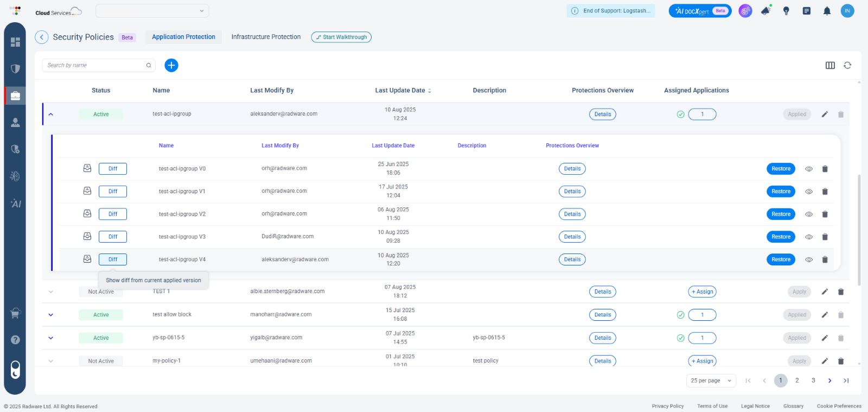Open the shield icon in left sidebar

[x=15, y=69]
